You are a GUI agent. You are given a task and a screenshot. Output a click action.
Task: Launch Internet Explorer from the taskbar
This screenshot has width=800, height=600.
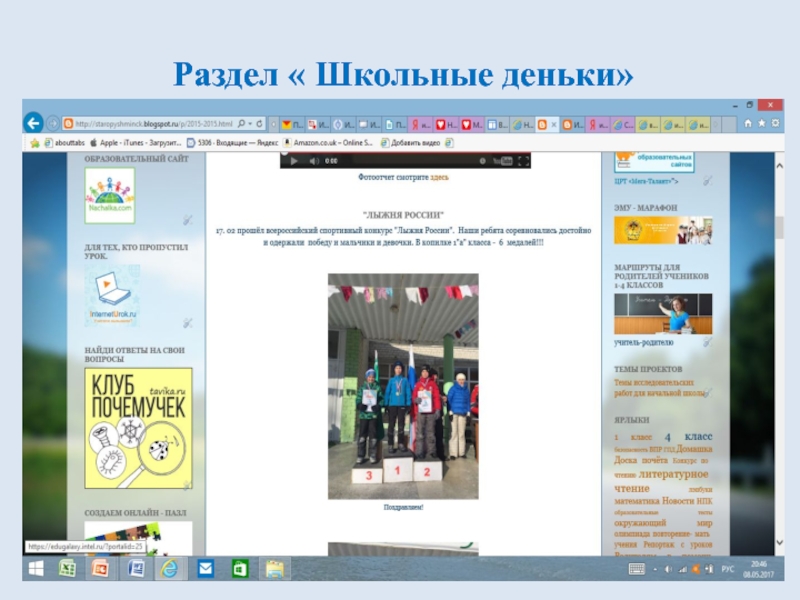pyautogui.click(x=169, y=568)
